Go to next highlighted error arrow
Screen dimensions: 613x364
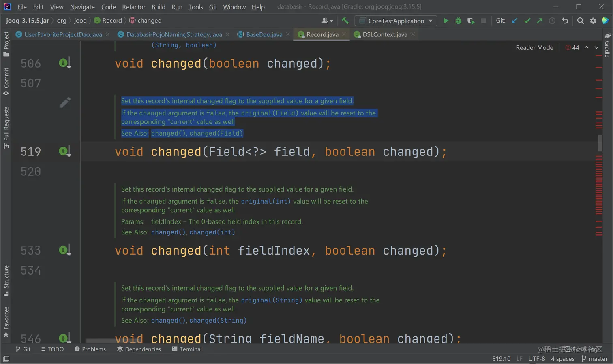596,47
